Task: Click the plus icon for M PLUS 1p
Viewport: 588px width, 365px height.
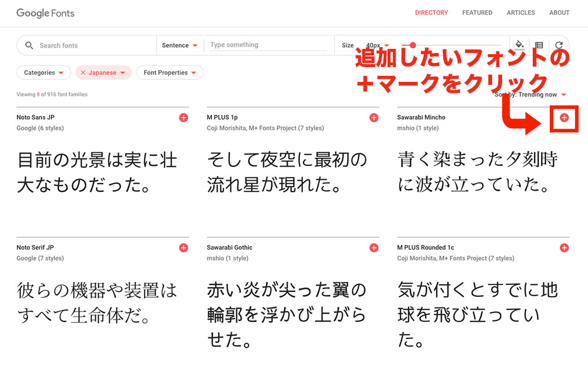Action: tap(373, 117)
